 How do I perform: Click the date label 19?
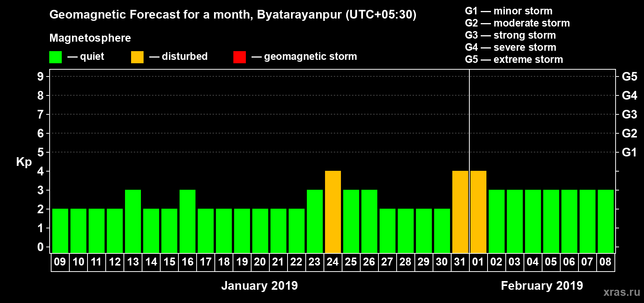[242, 262]
